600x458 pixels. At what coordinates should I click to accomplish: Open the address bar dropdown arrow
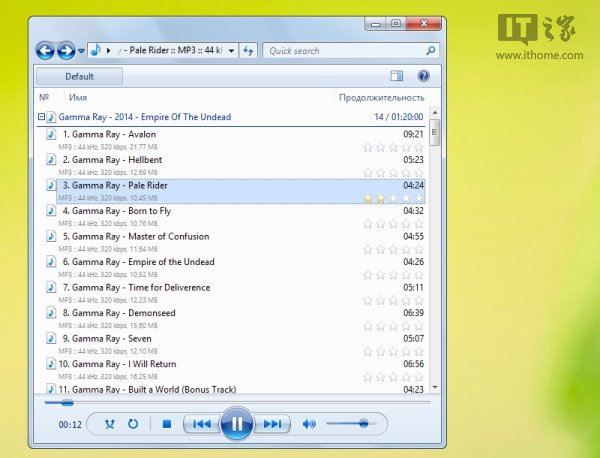point(232,50)
